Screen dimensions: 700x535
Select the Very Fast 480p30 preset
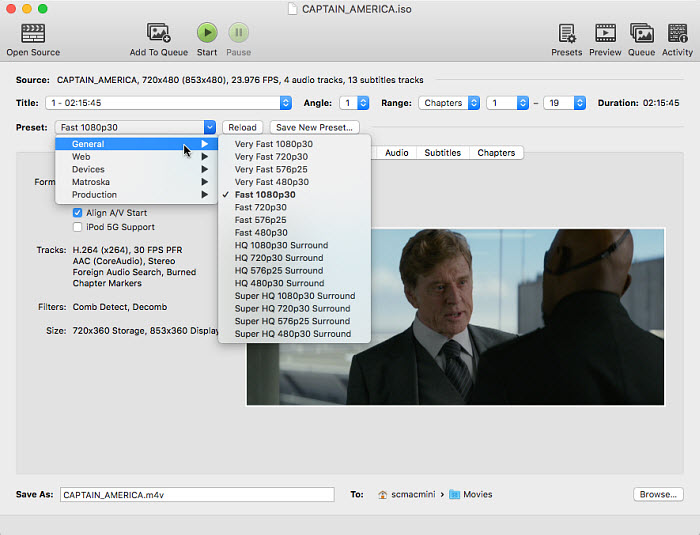295,182
